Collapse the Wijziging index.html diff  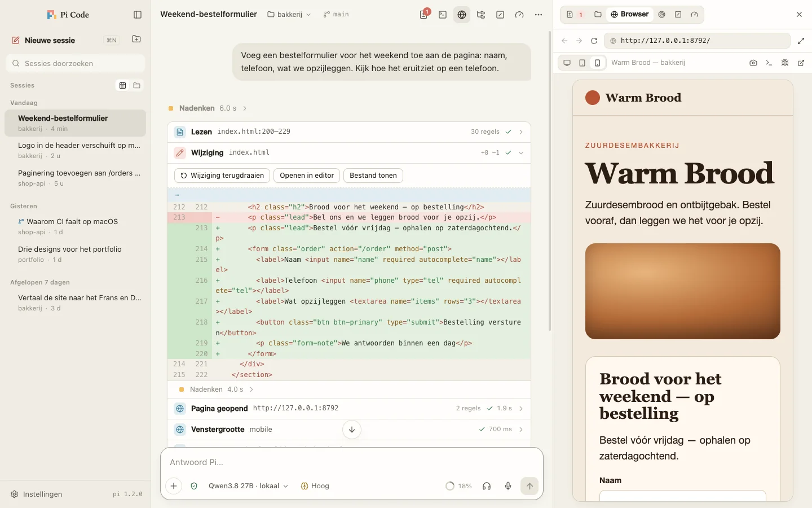pos(349,153)
